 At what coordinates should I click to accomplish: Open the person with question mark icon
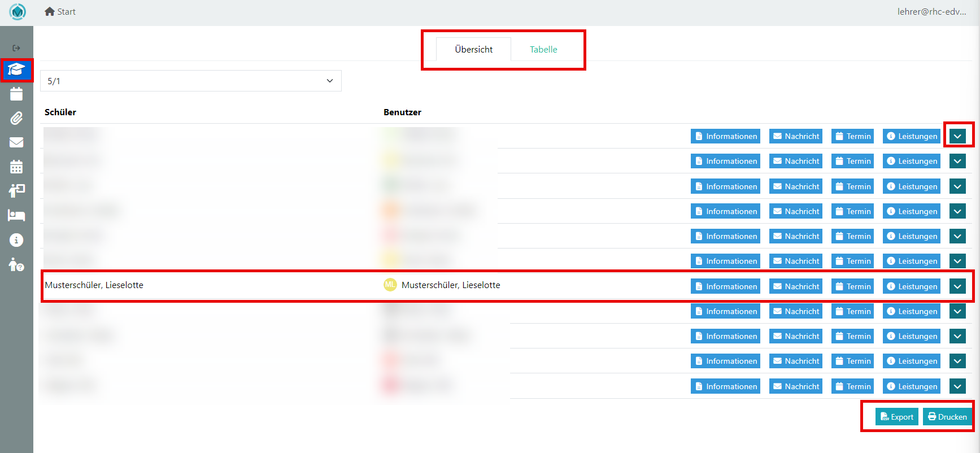[16, 264]
